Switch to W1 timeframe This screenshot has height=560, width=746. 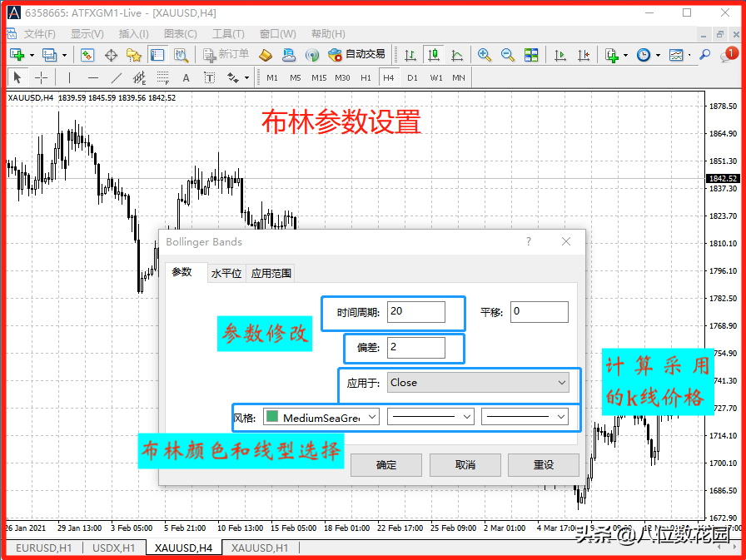pos(435,77)
